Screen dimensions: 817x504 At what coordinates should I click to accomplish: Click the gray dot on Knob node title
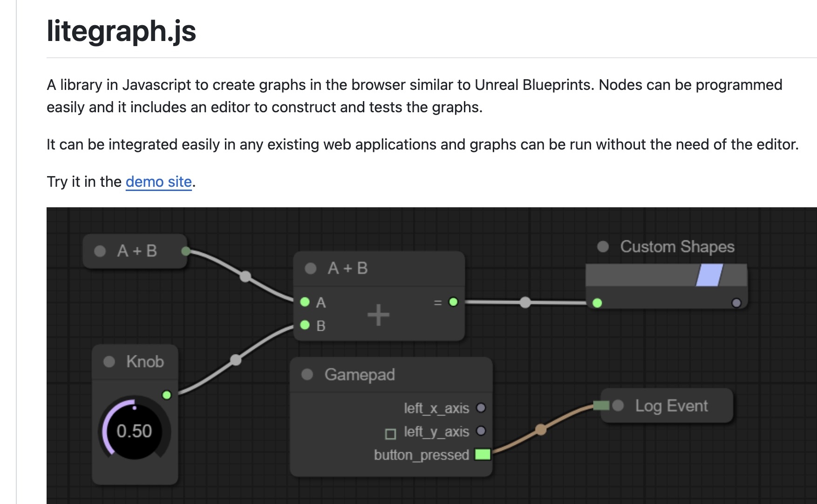tap(109, 362)
